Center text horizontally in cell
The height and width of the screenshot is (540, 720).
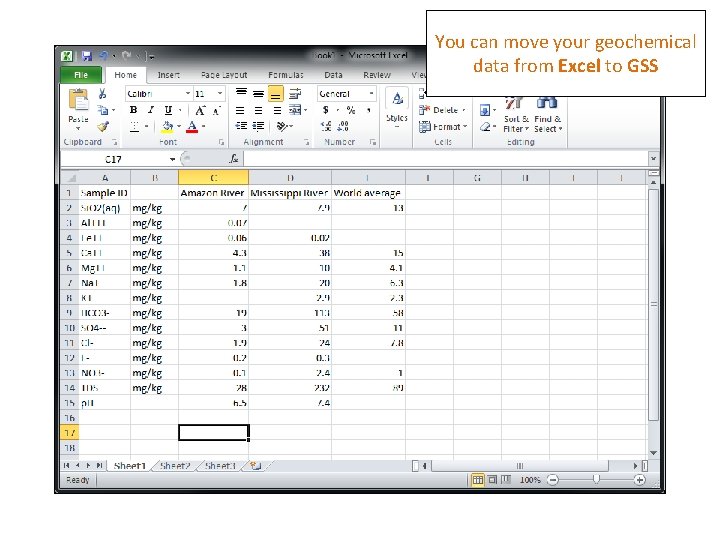pyautogui.click(x=259, y=110)
